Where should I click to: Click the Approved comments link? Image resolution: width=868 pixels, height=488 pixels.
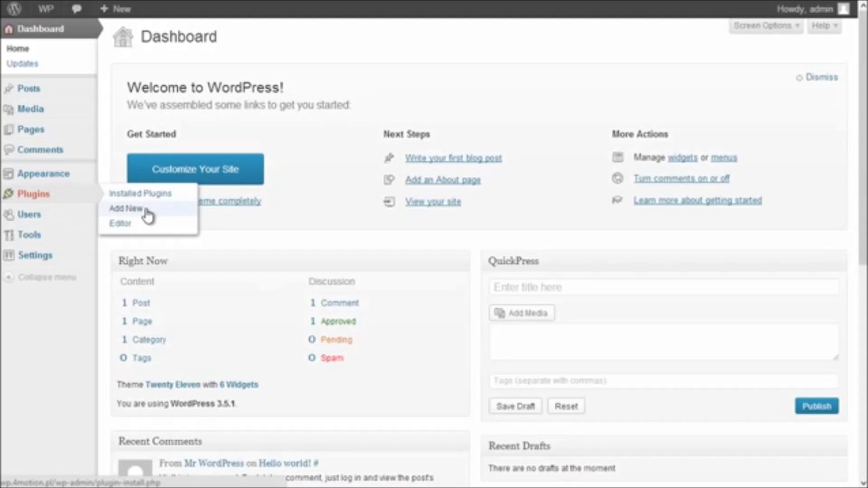pos(338,321)
